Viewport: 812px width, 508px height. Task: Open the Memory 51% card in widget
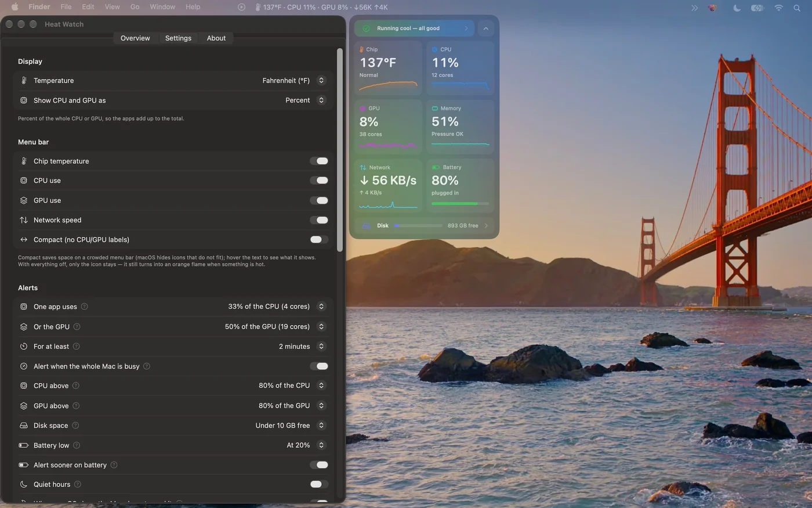point(461,127)
